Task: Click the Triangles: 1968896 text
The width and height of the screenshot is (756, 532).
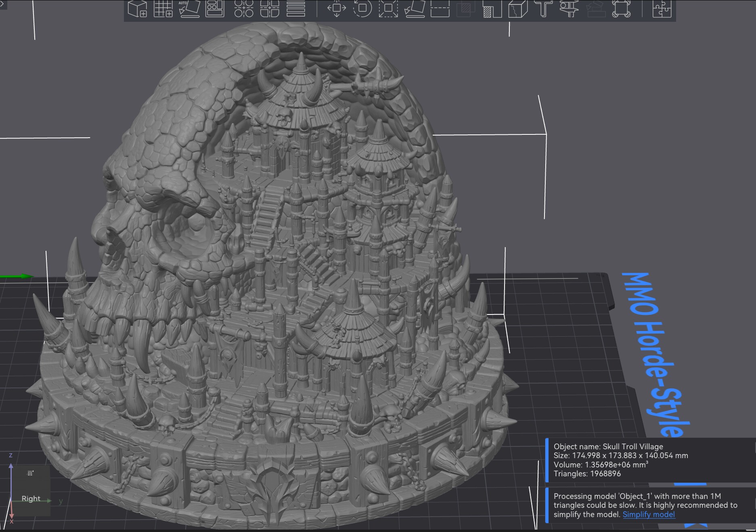Action: pyautogui.click(x=587, y=473)
